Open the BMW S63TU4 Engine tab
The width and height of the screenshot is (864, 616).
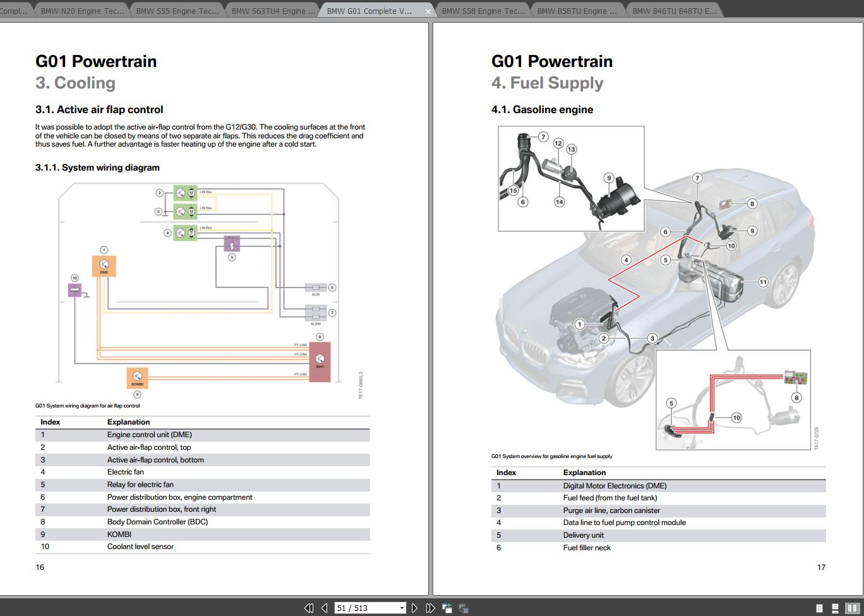[272, 10]
